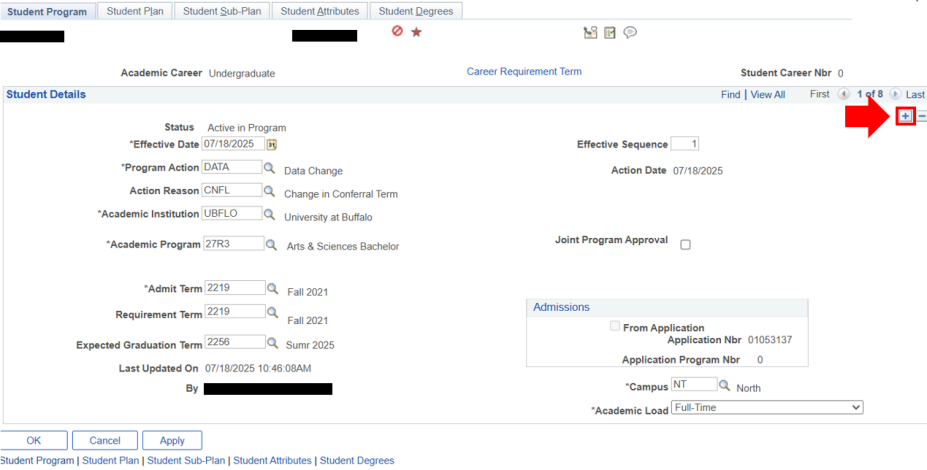Look up Action Reason values
The height and width of the screenshot is (470, 927).
[270, 191]
